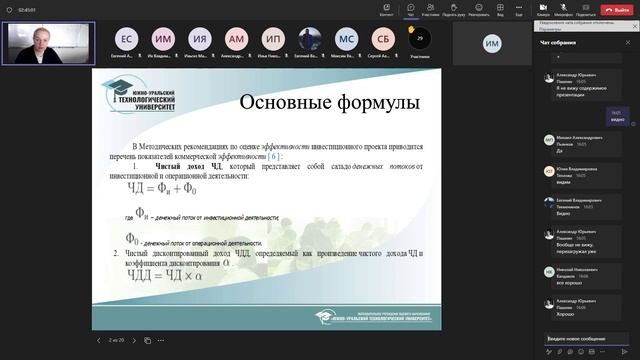The width and height of the screenshot is (640, 360).
Task: Click own chat message 'видно'
Action: tap(618, 120)
